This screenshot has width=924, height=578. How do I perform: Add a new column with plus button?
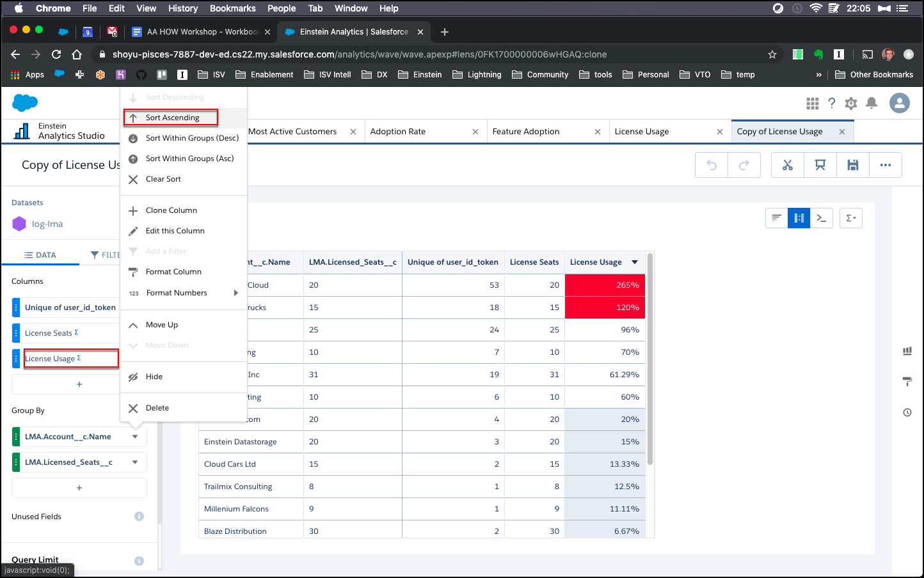pyautogui.click(x=79, y=384)
